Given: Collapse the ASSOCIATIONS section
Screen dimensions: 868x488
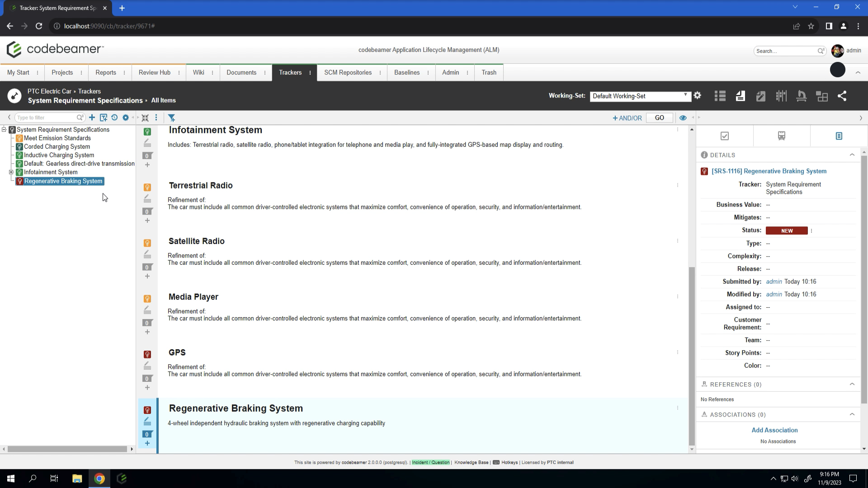Looking at the screenshot, I should 852,415.
